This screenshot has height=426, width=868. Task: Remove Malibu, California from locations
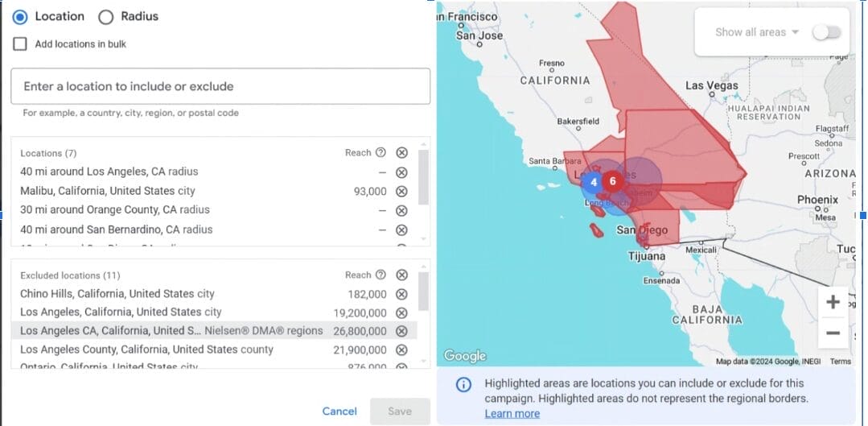(401, 192)
